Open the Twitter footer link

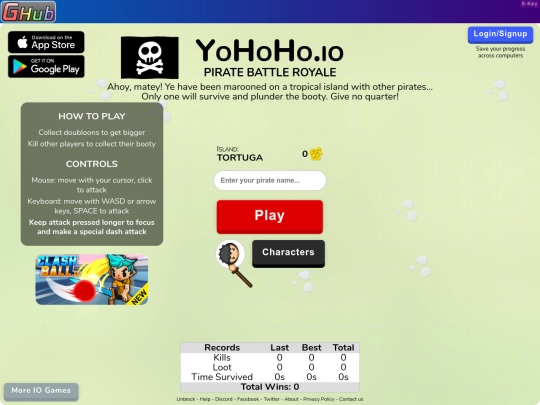point(272,399)
